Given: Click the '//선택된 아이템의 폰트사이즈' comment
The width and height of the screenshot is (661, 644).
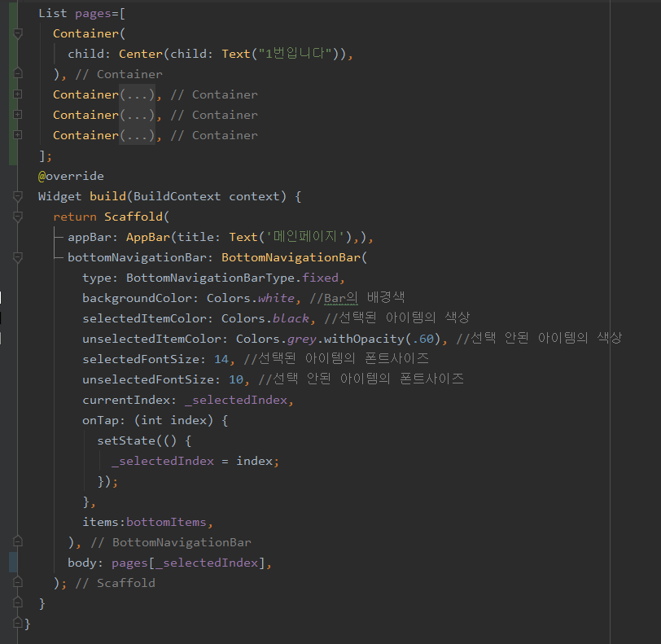Looking at the screenshot, I should (336, 358).
